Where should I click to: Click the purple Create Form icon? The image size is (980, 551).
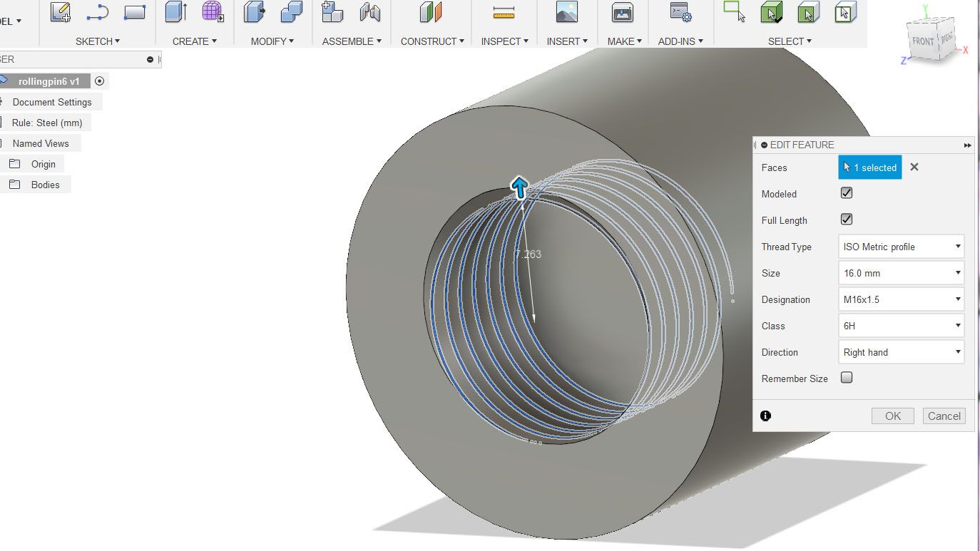(x=213, y=12)
